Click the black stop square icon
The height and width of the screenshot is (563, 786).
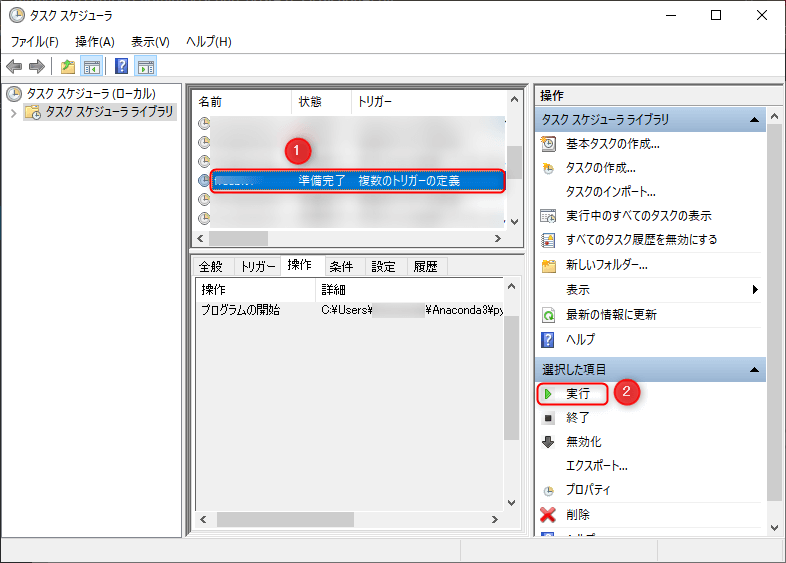pos(548,418)
